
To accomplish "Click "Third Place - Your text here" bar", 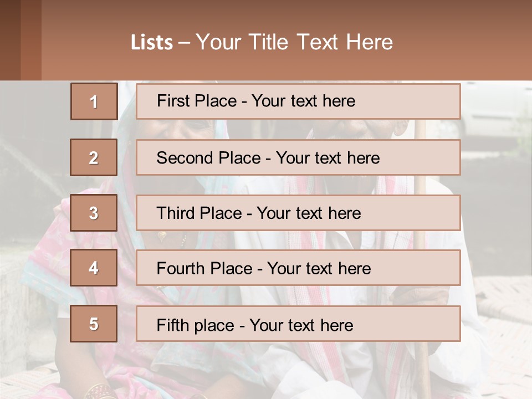I will click(x=298, y=213).
